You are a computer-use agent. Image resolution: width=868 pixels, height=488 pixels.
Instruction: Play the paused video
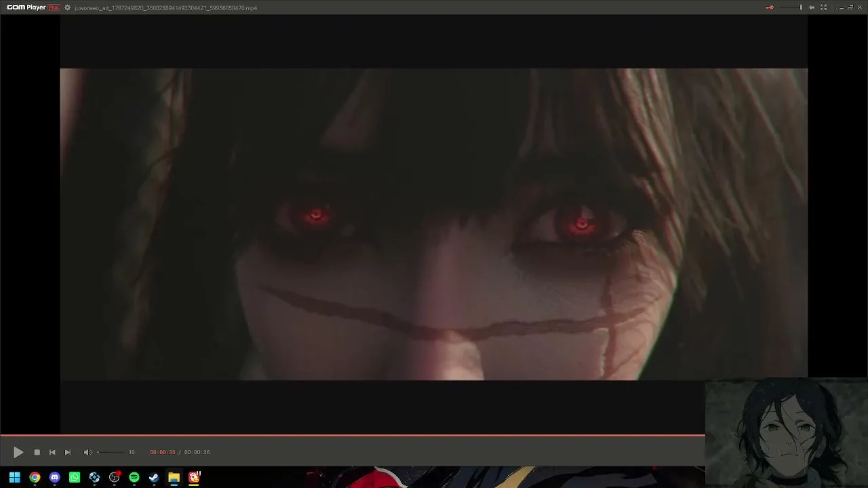click(x=18, y=452)
